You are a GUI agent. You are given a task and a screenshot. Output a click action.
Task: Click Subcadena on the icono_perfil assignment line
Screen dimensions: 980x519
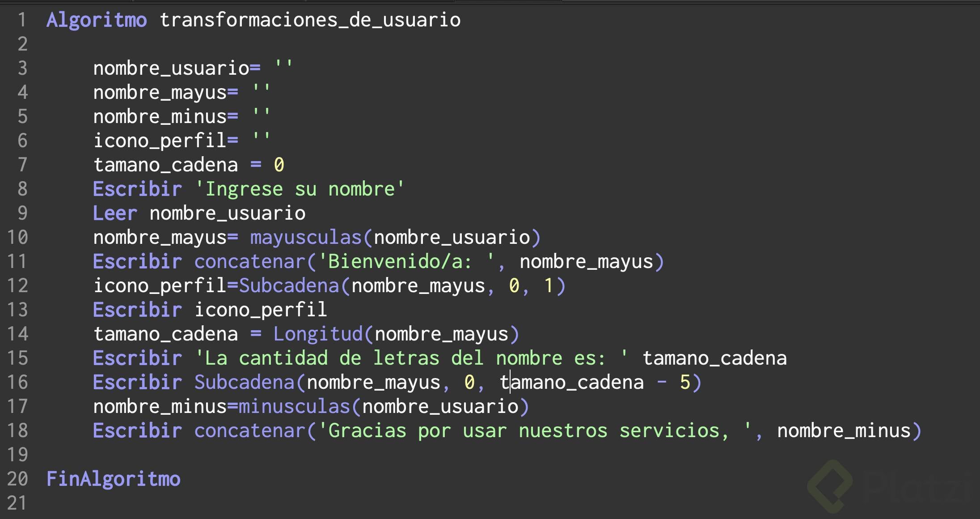pos(289,286)
